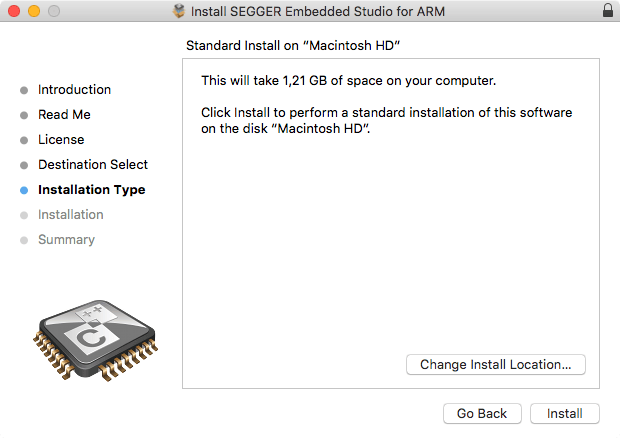Select the License step in sidebar

click(x=61, y=139)
